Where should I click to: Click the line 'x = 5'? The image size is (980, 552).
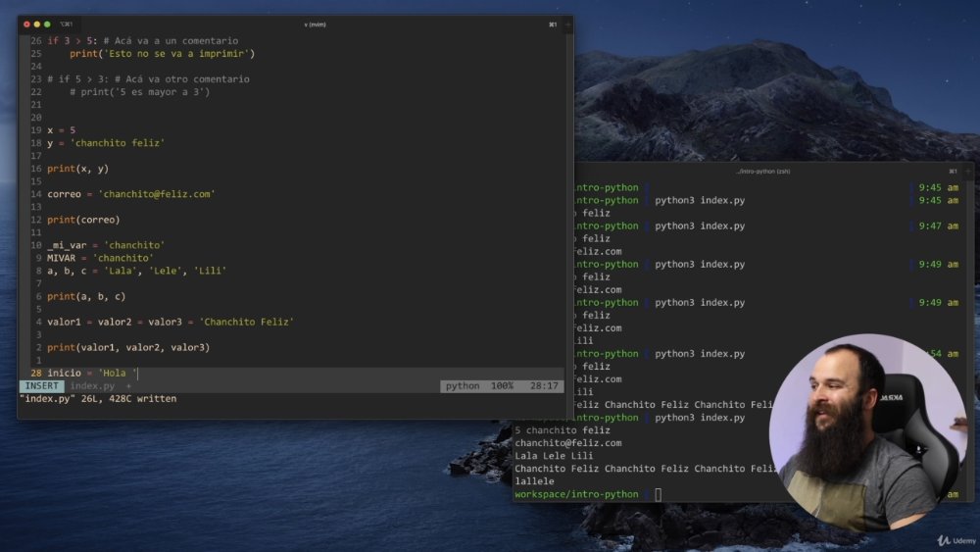pos(61,130)
